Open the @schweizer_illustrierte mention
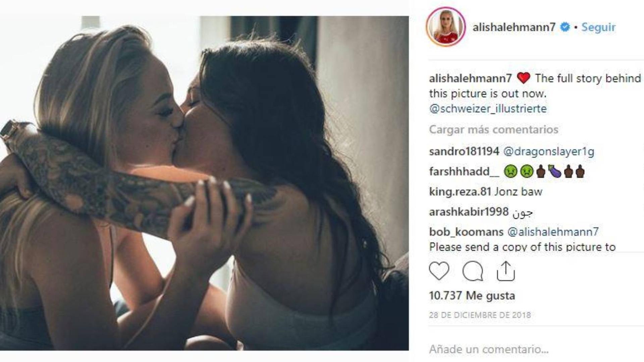 click(x=488, y=109)
